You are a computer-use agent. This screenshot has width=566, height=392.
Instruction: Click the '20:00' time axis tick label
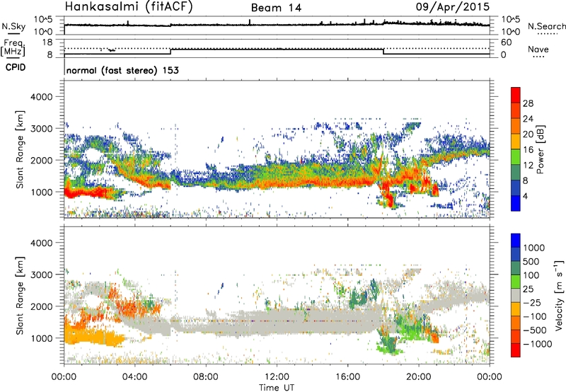tap(418, 377)
